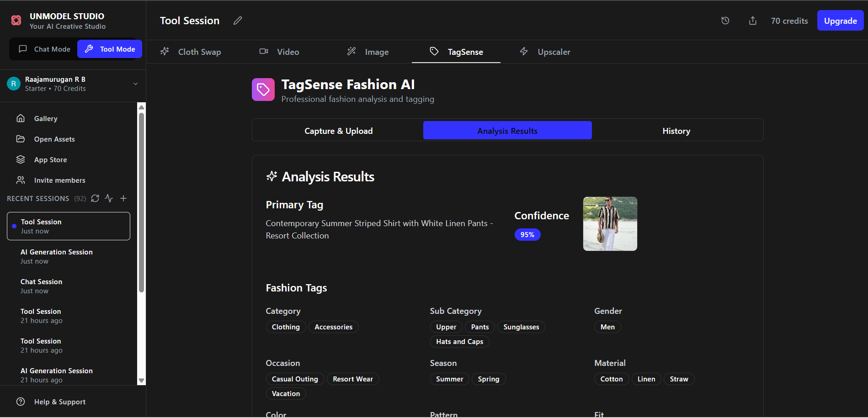
Task: Click the pink TagSense tag logo
Action: tap(263, 90)
